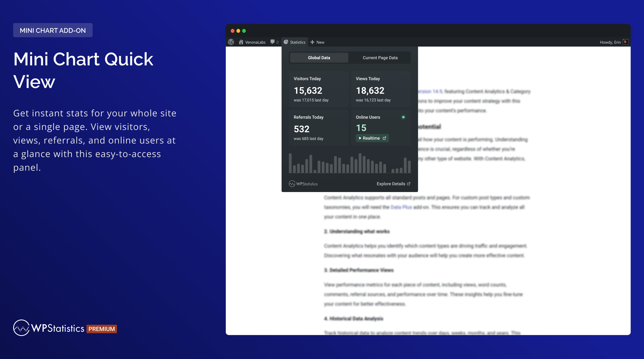Click 'was 17,015 last day' text
The width and height of the screenshot is (644, 359).
click(311, 100)
